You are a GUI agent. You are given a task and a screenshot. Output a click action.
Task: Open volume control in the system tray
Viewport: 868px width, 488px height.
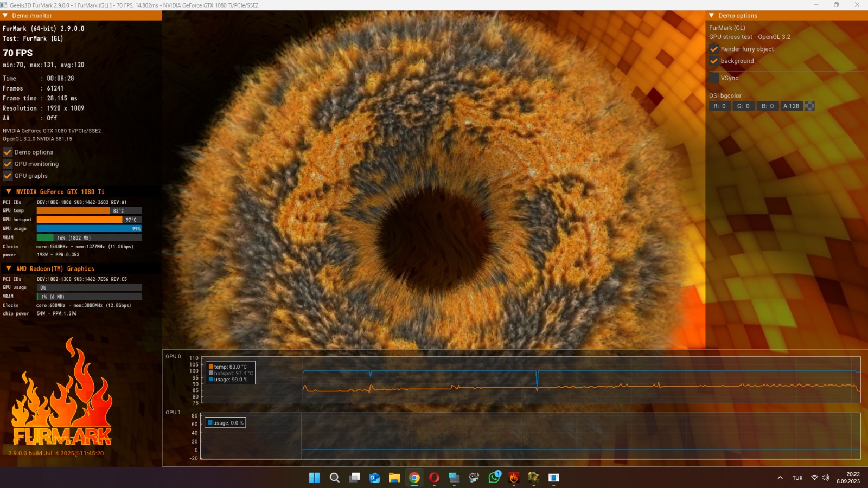point(826,478)
